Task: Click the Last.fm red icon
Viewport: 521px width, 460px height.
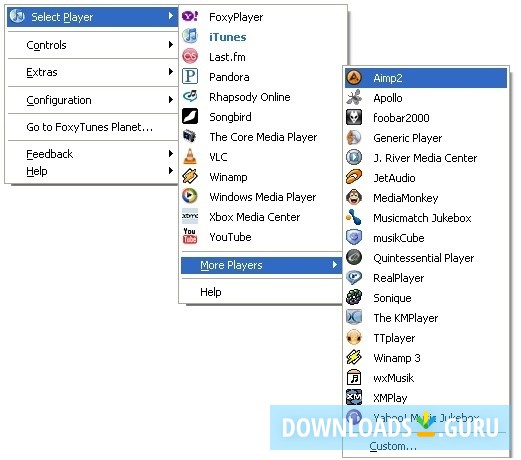Action: tap(190, 56)
